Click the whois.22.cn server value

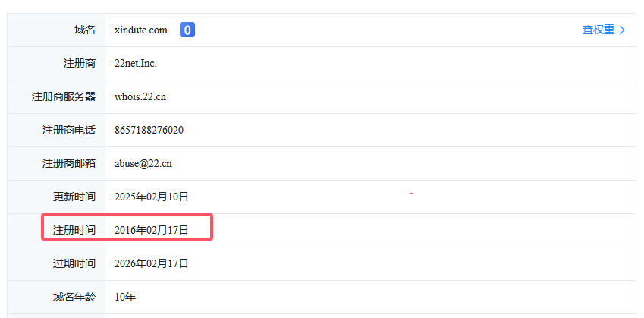click(x=140, y=97)
